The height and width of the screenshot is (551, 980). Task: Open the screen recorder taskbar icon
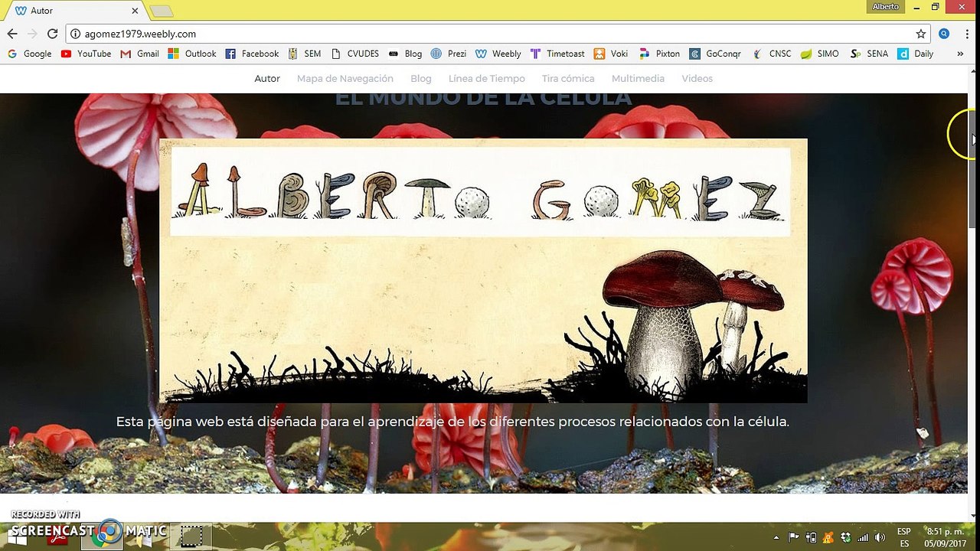point(190,536)
